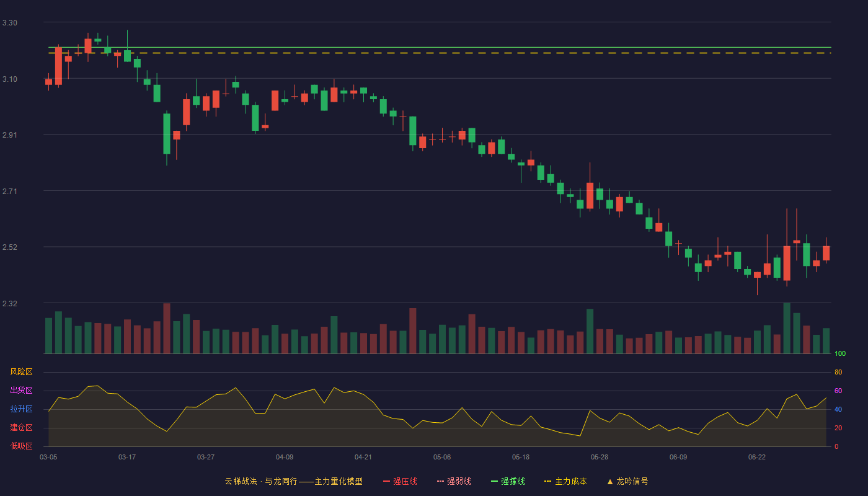Click the 06-09 date label
Screen dimensions: 868x496
coord(678,457)
